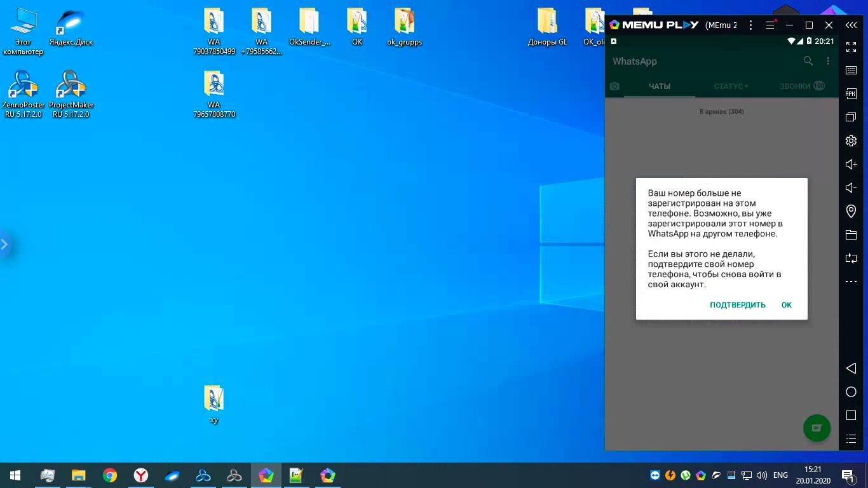This screenshot has height=488, width=868.
Task: Click the MEmu volume up icon
Action: tap(851, 165)
